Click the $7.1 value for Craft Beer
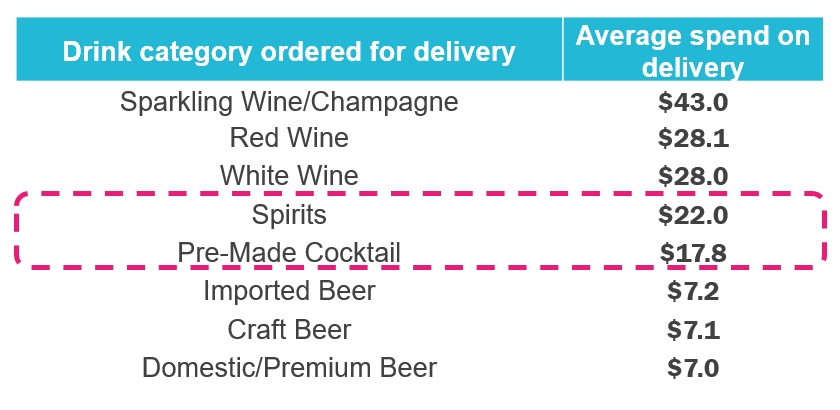Image resolution: width=840 pixels, height=410 pixels. coord(693,330)
